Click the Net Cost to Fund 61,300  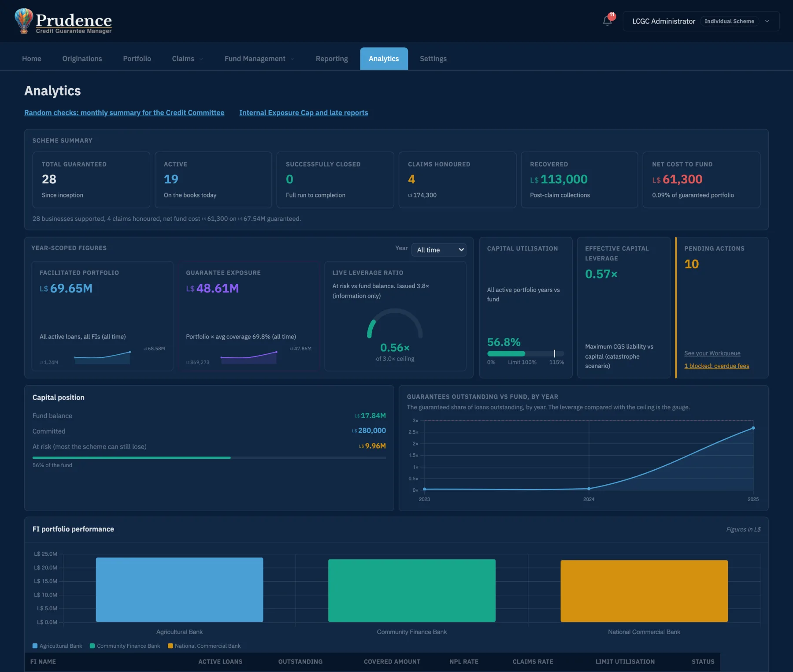click(x=677, y=179)
